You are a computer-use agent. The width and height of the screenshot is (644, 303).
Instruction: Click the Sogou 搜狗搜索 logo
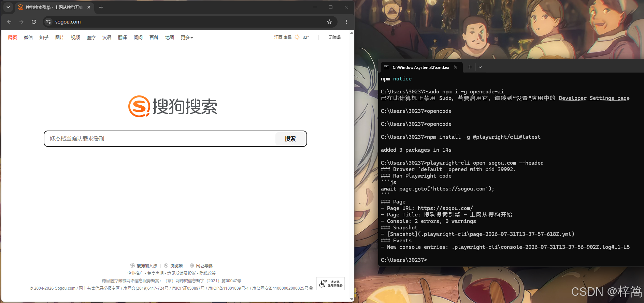click(173, 106)
